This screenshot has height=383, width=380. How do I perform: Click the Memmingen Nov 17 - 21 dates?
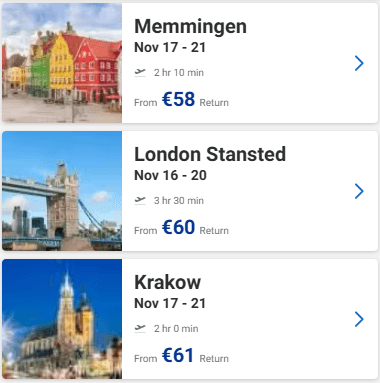(170, 47)
